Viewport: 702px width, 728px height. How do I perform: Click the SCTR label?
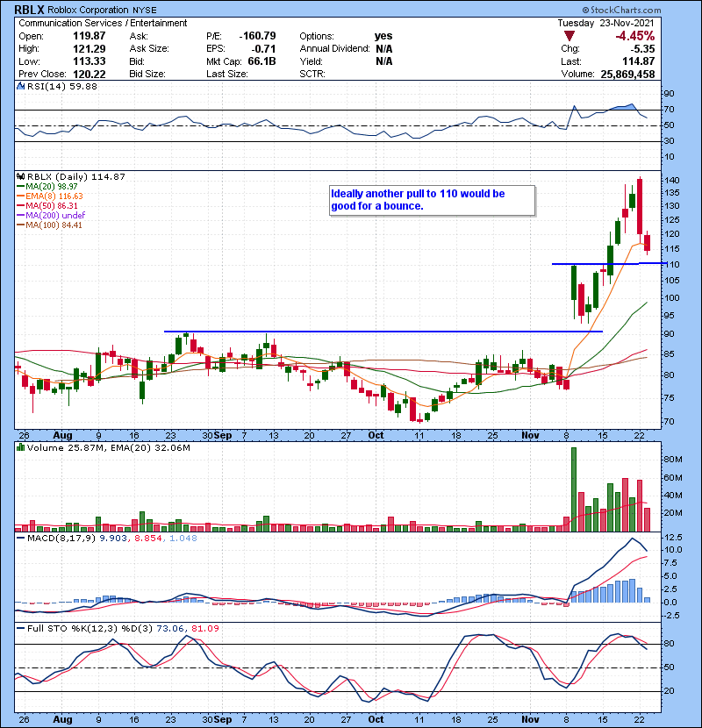coord(312,75)
